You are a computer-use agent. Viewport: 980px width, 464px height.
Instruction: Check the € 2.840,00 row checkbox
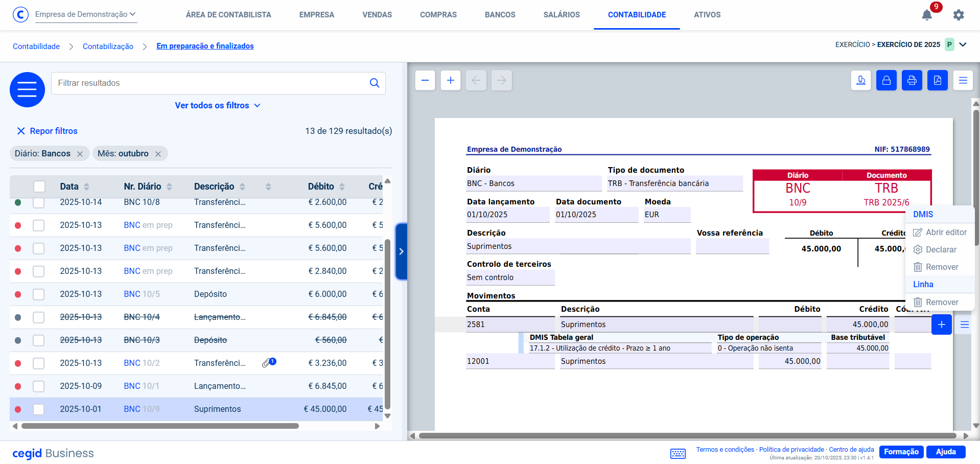[x=39, y=271]
